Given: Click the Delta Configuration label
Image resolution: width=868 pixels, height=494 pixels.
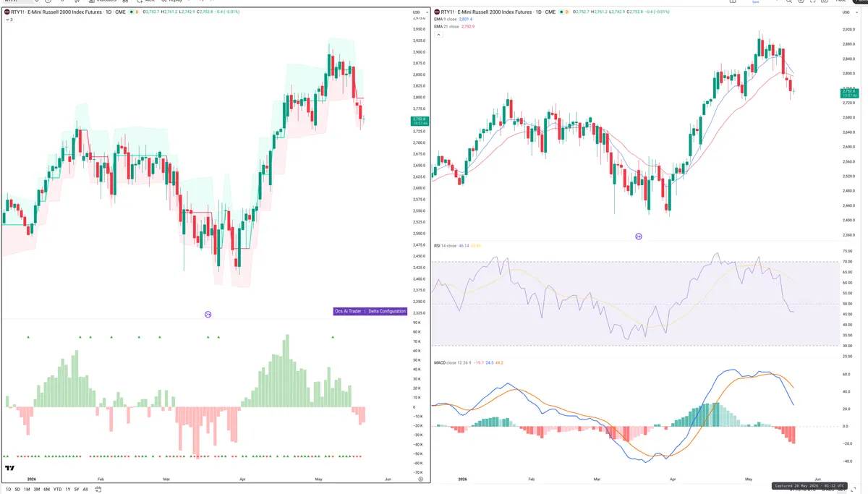Looking at the screenshot, I should coord(386,311).
